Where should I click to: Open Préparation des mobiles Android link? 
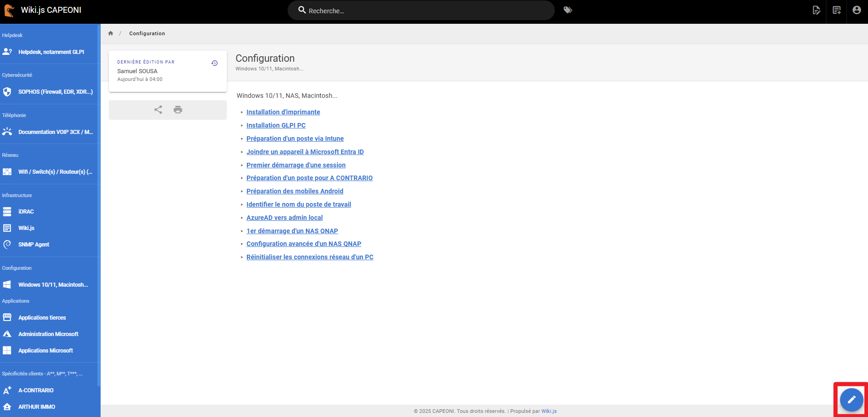295,191
